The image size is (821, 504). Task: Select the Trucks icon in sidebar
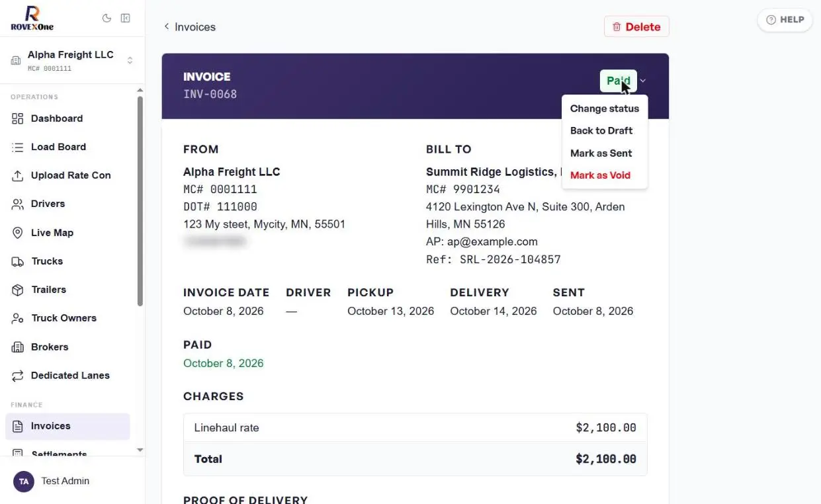click(18, 261)
